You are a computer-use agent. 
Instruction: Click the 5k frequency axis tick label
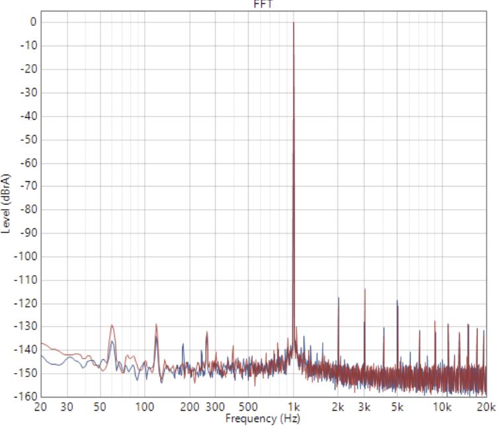tap(398, 407)
